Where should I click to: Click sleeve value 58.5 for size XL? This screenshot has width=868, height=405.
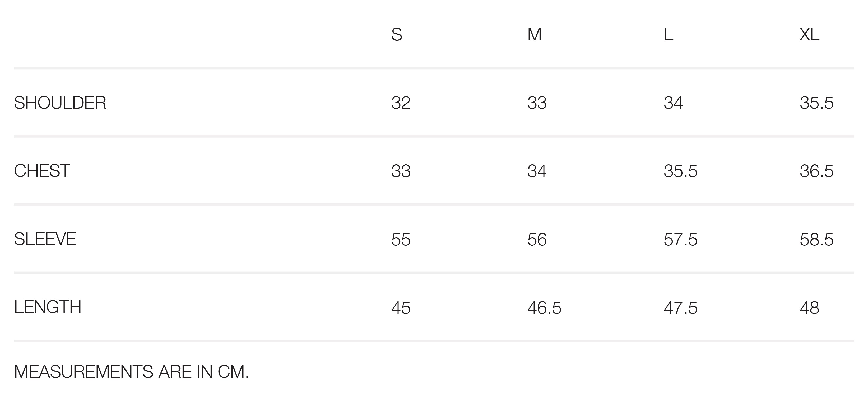pyautogui.click(x=816, y=240)
